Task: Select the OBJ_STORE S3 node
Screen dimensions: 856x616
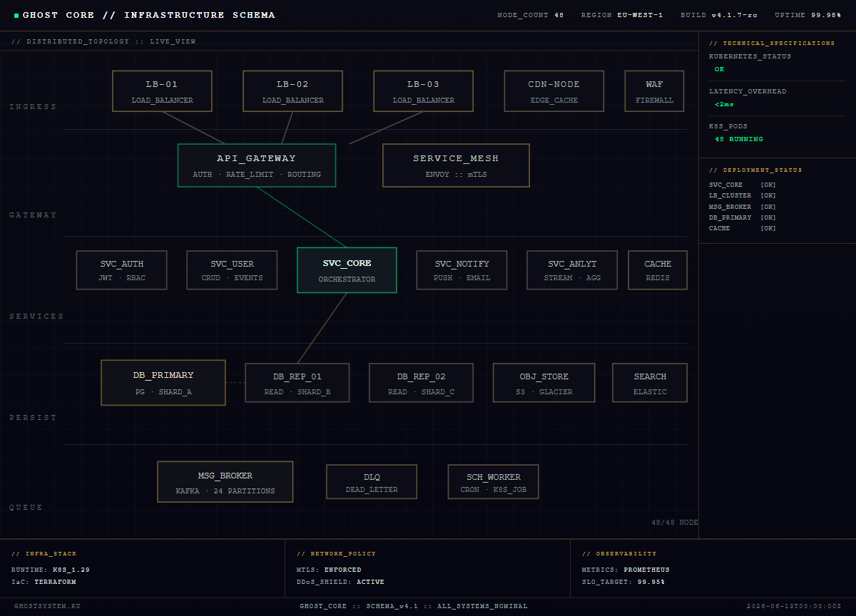Action: 545,383
